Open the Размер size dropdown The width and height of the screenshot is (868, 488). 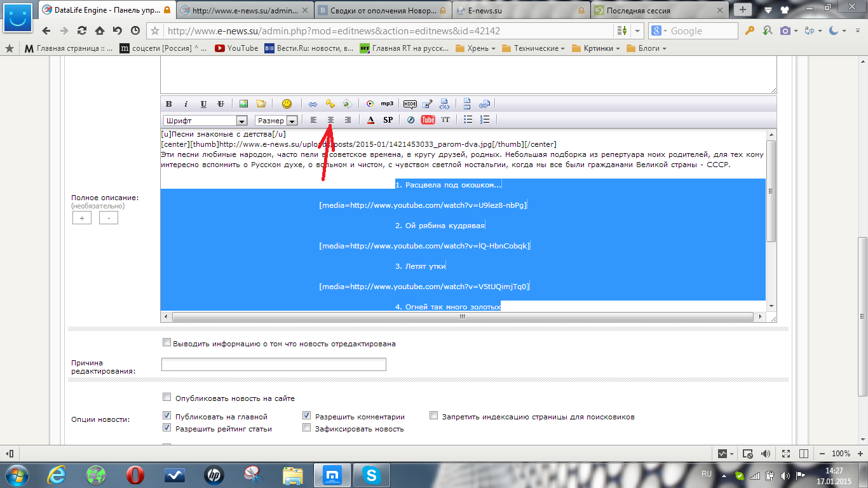(x=276, y=120)
